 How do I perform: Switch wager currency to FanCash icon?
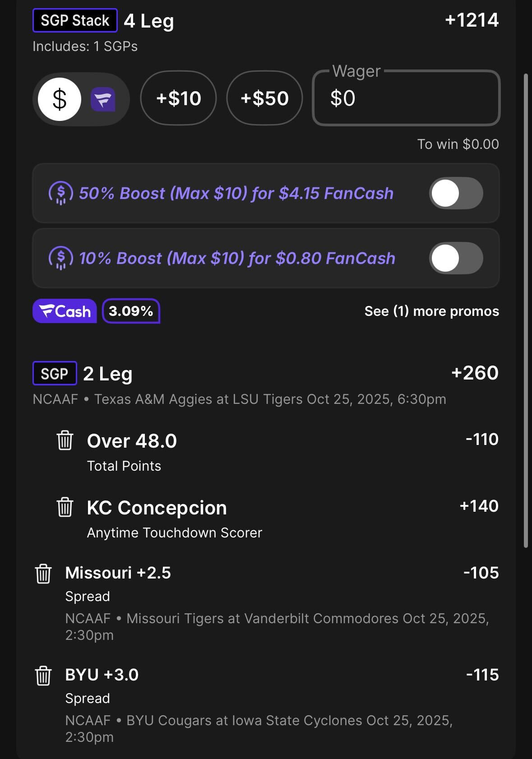[x=103, y=99]
